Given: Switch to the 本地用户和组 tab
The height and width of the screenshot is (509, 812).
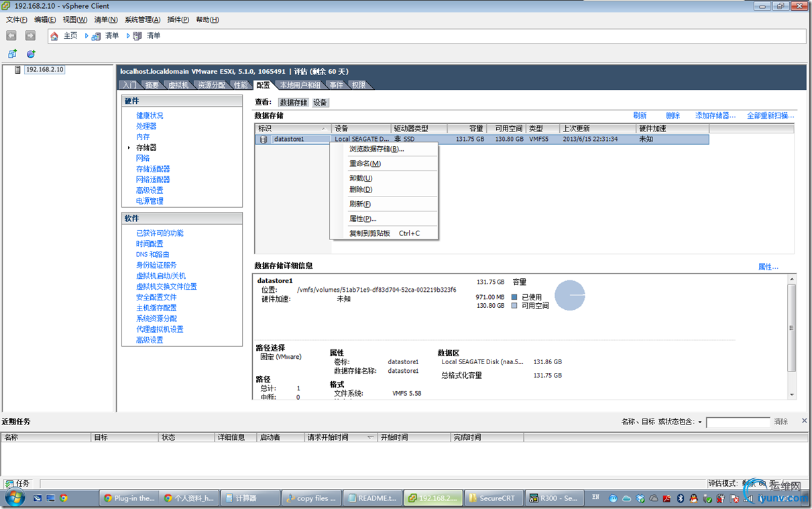Looking at the screenshot, I should tap(300, 85).
